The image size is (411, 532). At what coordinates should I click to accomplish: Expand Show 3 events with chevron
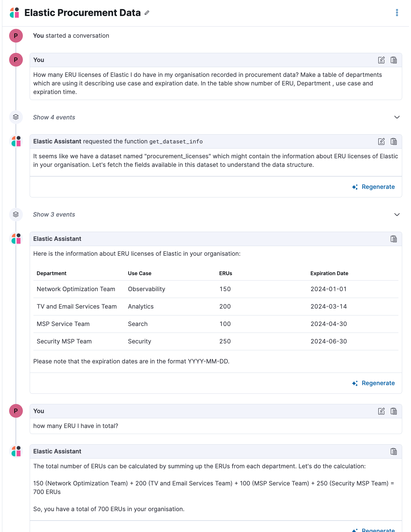pos(397,215)
